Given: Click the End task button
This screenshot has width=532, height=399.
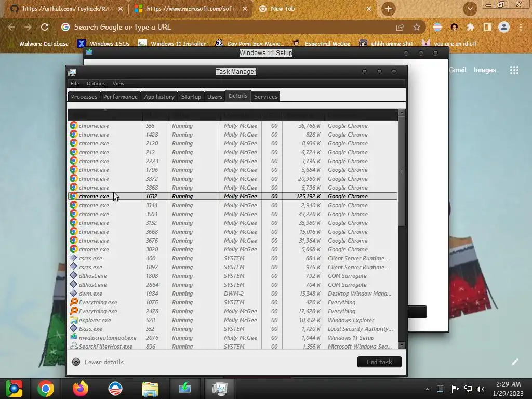Looking at the screenshot, I should 379,362.
